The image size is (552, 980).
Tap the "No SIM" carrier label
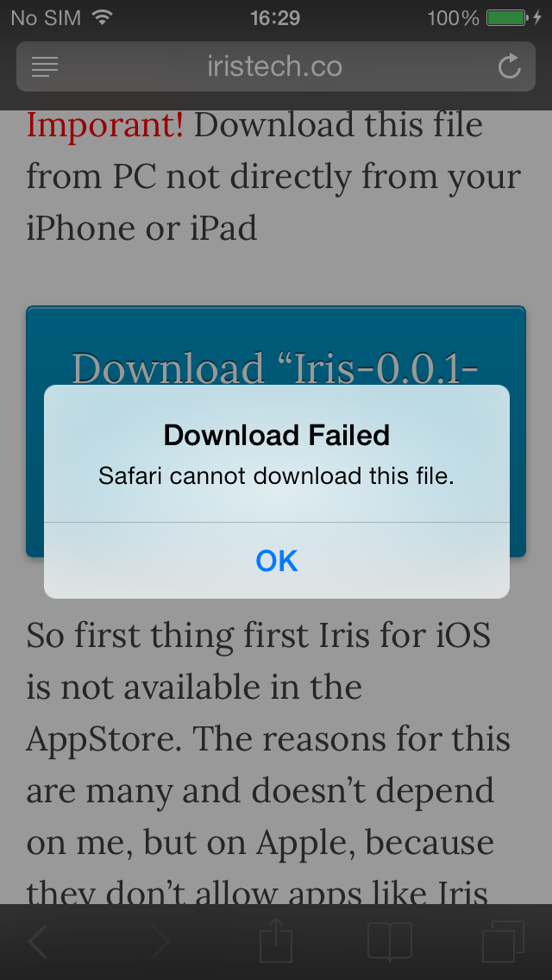(47, 17)
